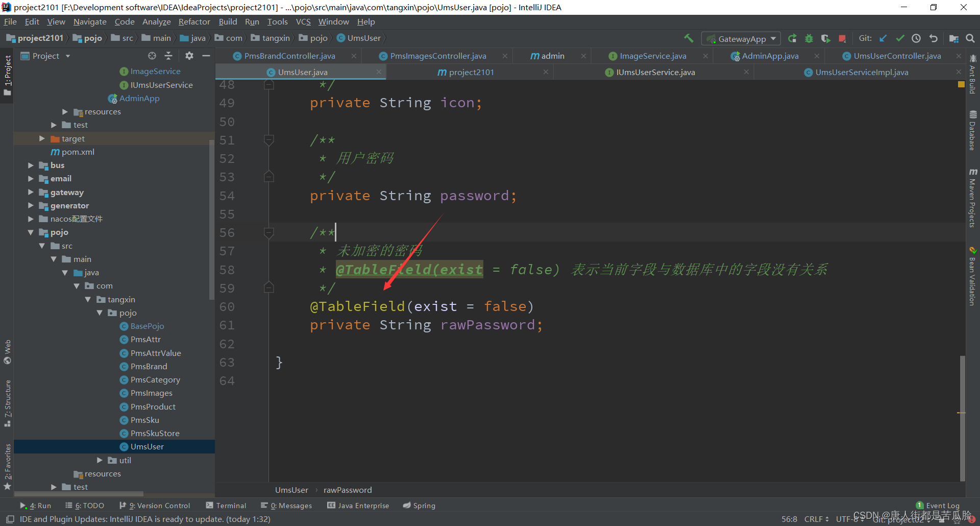
Task: Open the VCS menu
Action: 303,21
